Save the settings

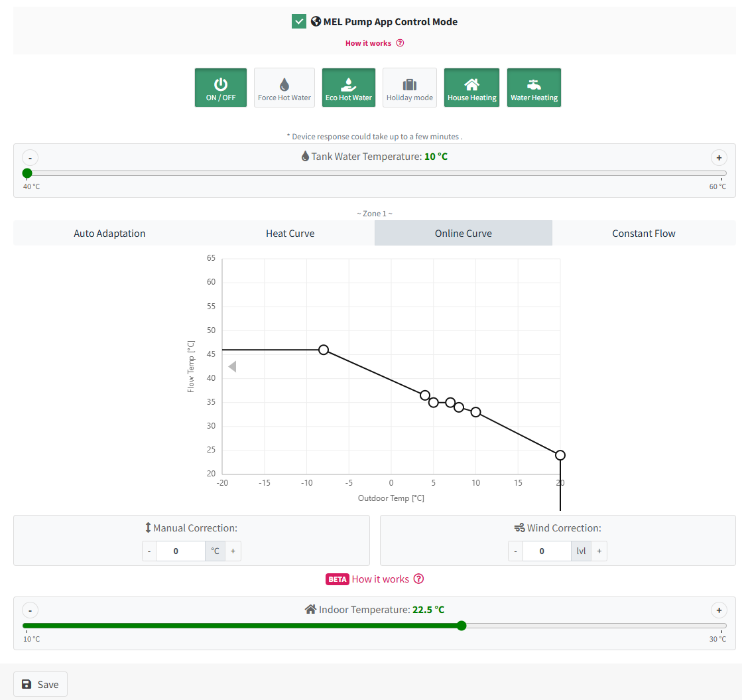[40, 684]
